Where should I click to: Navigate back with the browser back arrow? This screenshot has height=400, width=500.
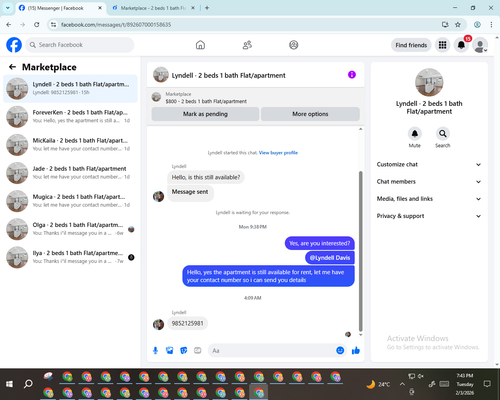(9, 25)
